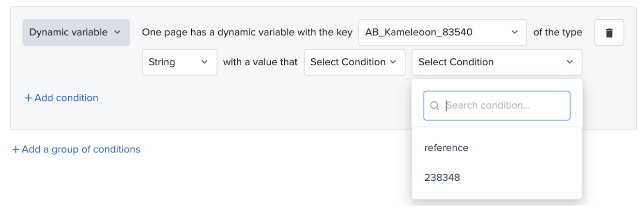Viewport: 644px width, 207px height.
Task: Click the chevron arrow on Dynamic variable
Action: point(117,32)
